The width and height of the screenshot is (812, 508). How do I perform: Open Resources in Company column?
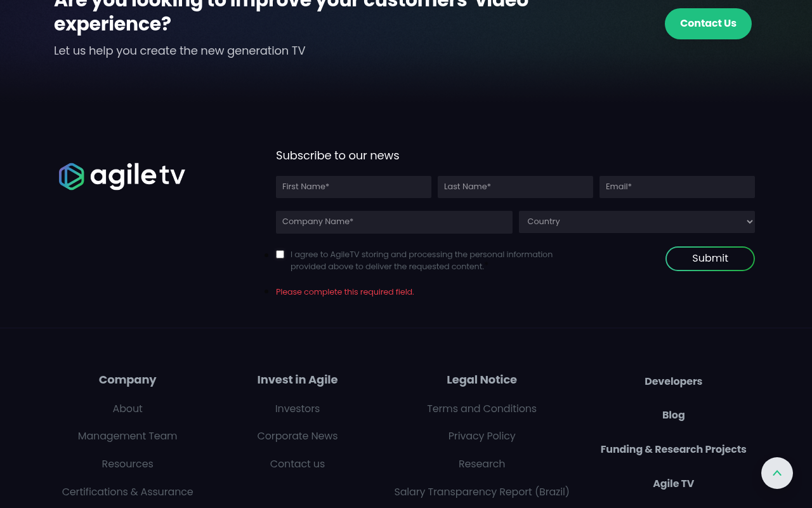click(128, 464)
